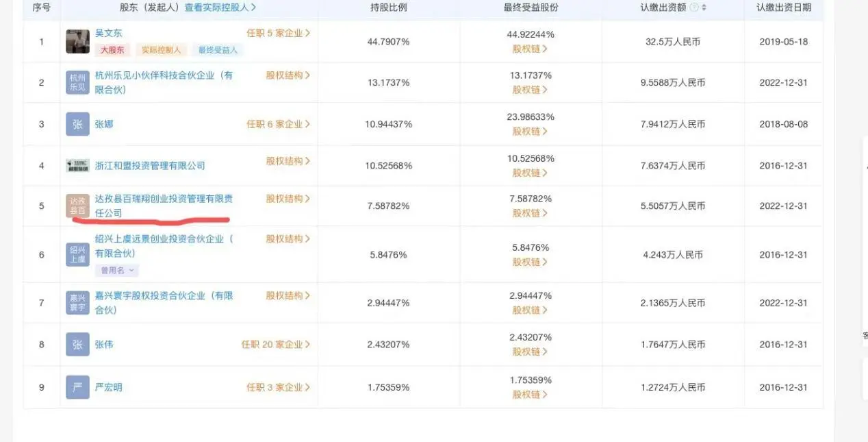Image resolution: width=868 pixels, height=442 pixels.
Task: Click the 大股东 tag under 吴文东
Action: (112, 50)
